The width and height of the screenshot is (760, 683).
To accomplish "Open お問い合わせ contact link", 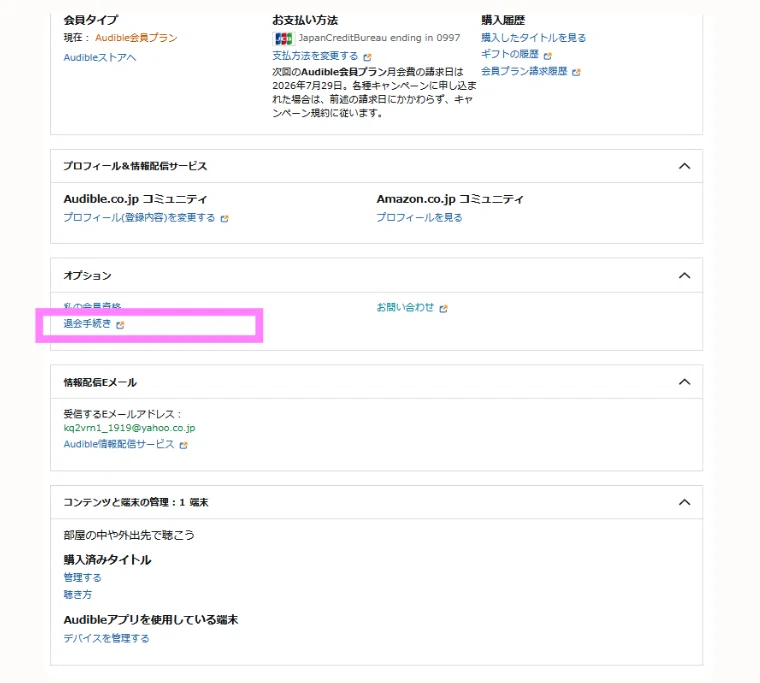I will click(x=405, y=307).
